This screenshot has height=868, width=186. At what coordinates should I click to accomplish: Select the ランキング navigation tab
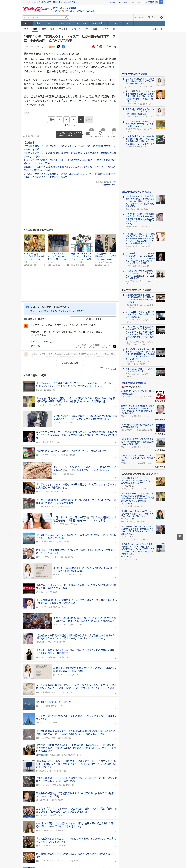click(115, 24)
